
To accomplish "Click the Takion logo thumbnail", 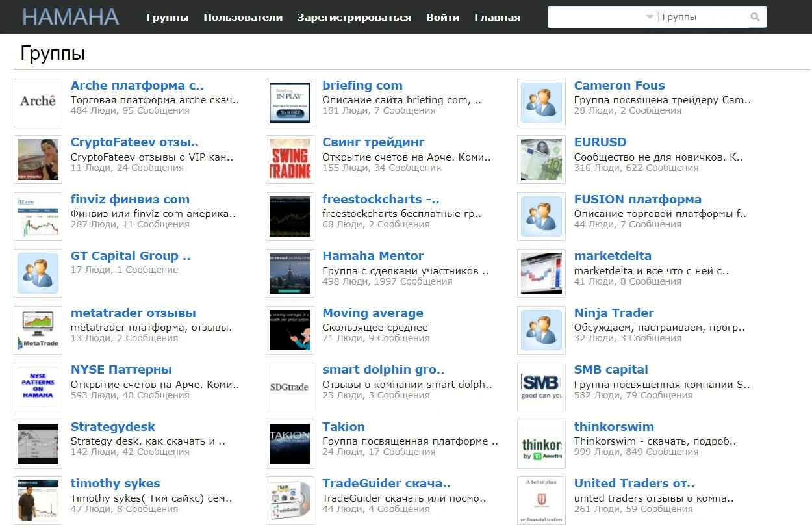I will coord(290,444).
